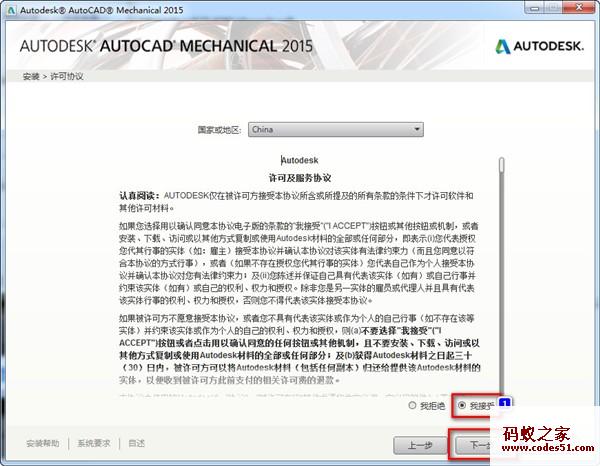Close the installer window
The image size is (600, 466).
(579, 8)
